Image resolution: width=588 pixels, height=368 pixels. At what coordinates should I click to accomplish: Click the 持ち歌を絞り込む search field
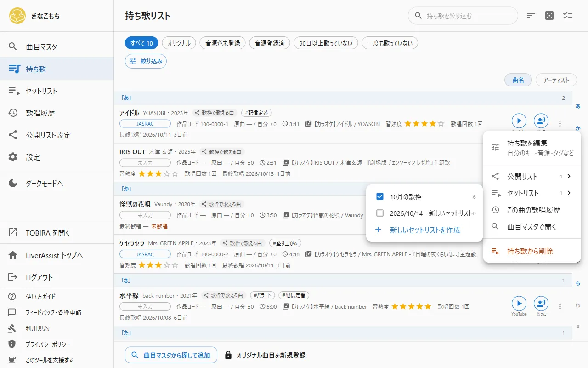(x=463, y=16)
